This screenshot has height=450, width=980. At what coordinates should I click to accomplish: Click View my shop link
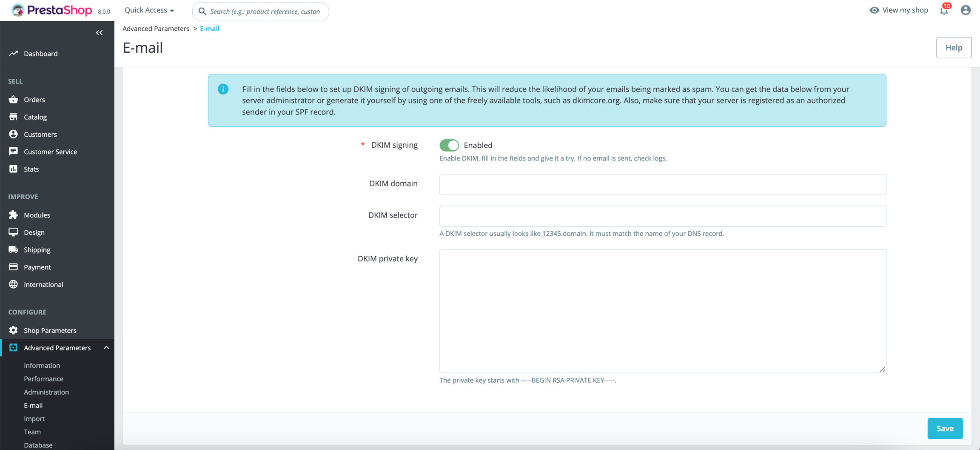(899, 10)
